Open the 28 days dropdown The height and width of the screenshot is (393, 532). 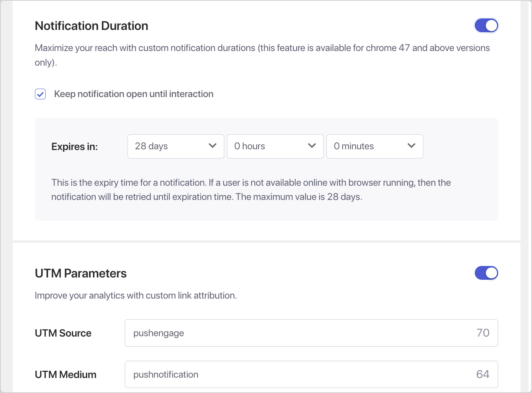coord(176,146)
